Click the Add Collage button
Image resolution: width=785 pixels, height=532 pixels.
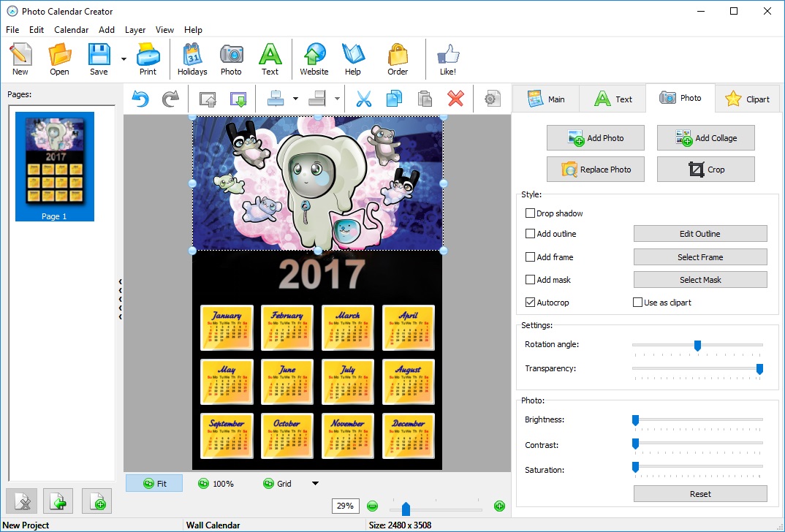pos(705,137)
